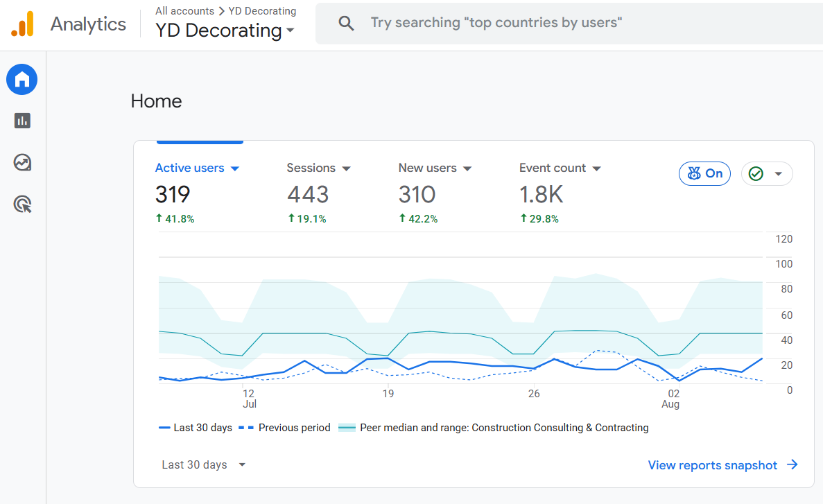Screen dimensions: 823x504
Task: Click Peer median and range legend entry
Action: (494, 428)
